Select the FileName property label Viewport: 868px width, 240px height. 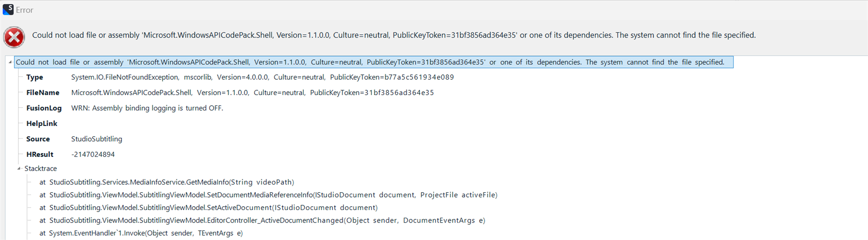pos(42,93)
